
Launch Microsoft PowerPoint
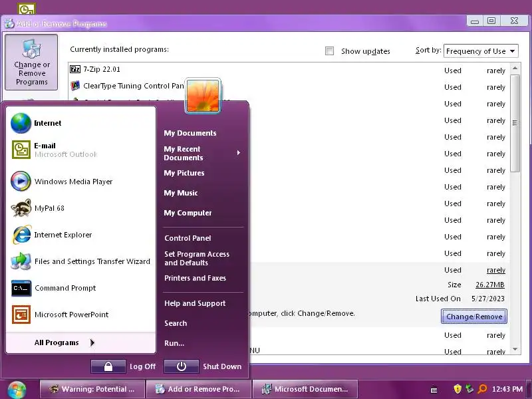(x=80, y=315)
